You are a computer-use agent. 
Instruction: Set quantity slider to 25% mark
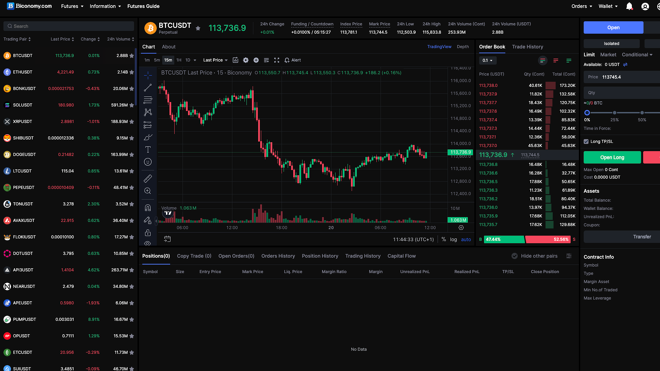click(615, 113)
